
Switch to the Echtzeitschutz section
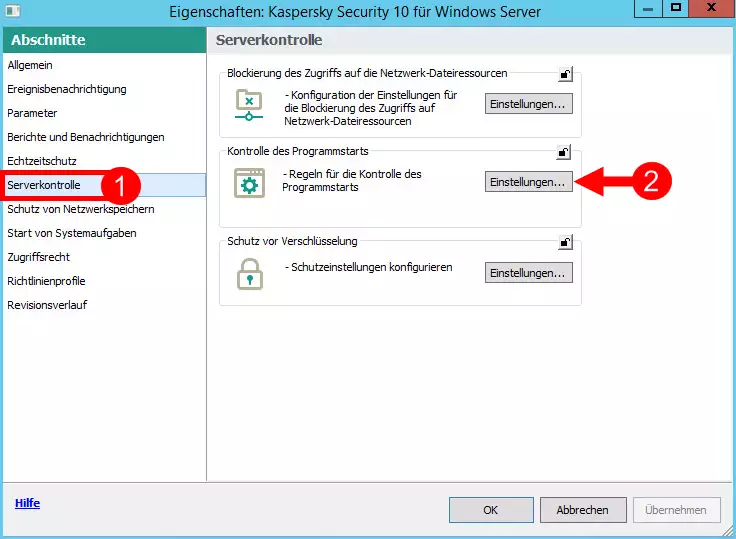click(x=41, y=161)
